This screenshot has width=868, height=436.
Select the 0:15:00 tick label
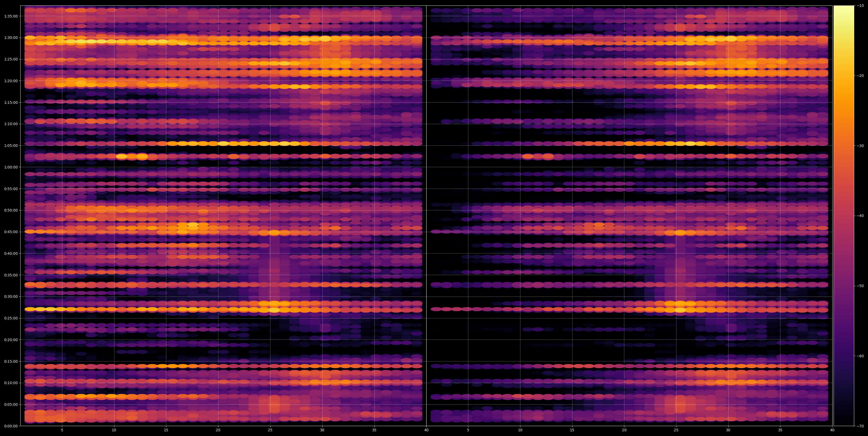[x=11, y=361]
